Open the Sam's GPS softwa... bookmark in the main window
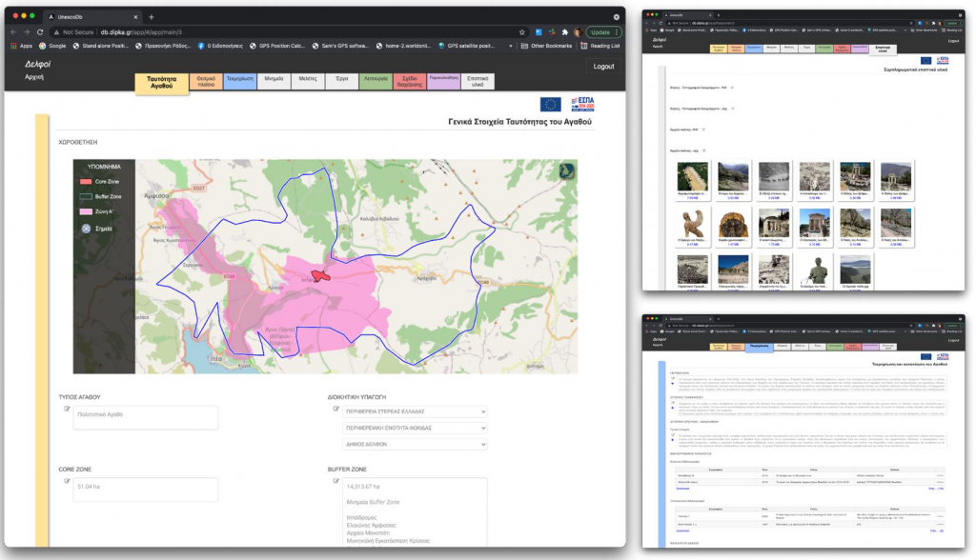976x560 pixels. coord(340,46)
